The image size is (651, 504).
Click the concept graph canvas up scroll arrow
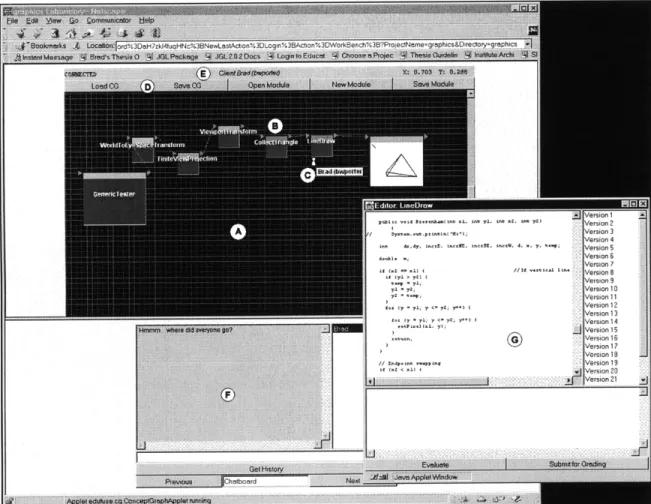[470, 94]
